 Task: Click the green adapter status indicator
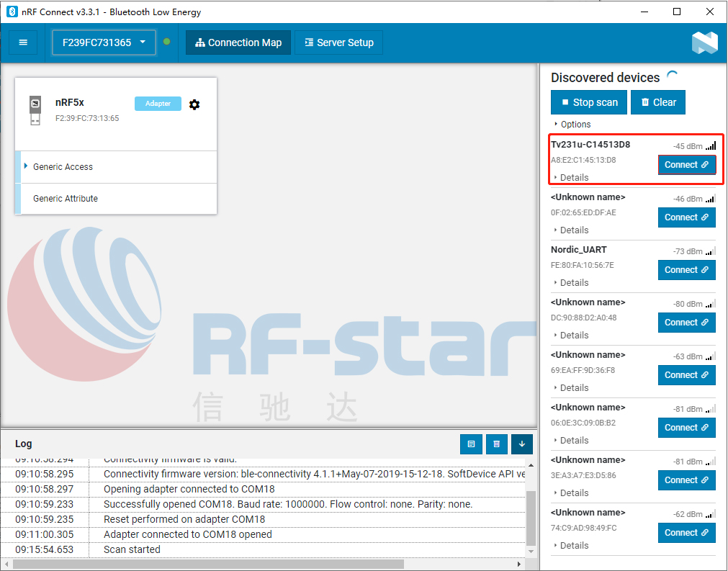[166, 42]
